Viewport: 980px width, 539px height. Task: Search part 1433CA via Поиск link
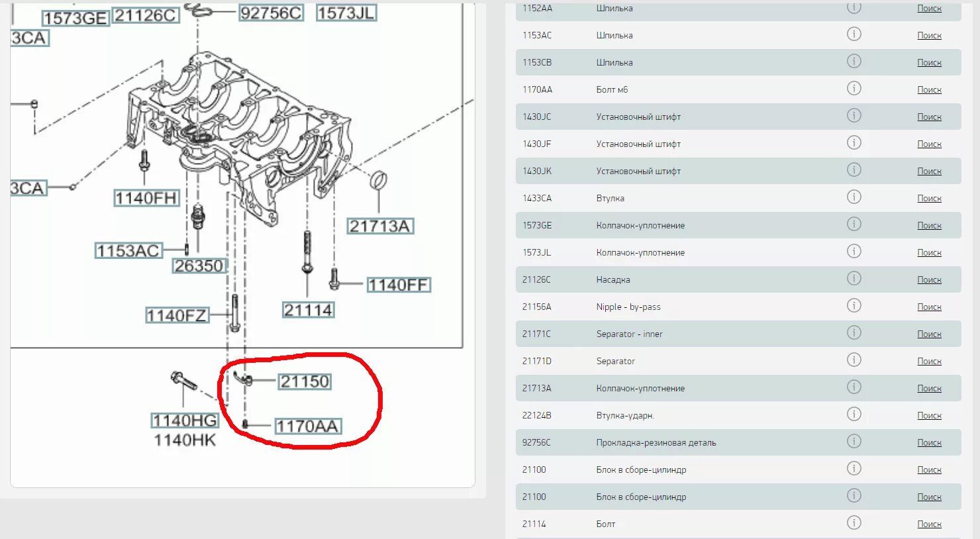click(929, 199)
